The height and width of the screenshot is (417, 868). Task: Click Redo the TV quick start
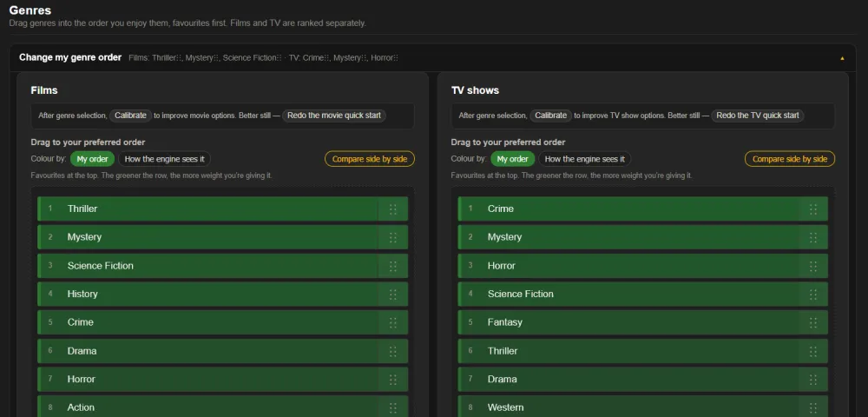pyautogui.click(x=758, y=116)
